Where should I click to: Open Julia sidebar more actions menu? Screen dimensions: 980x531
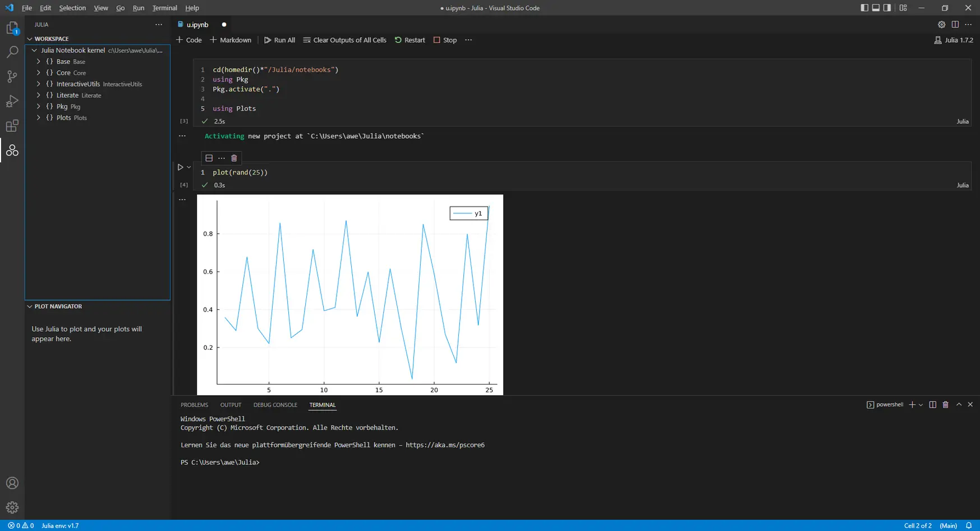(159, 25)
